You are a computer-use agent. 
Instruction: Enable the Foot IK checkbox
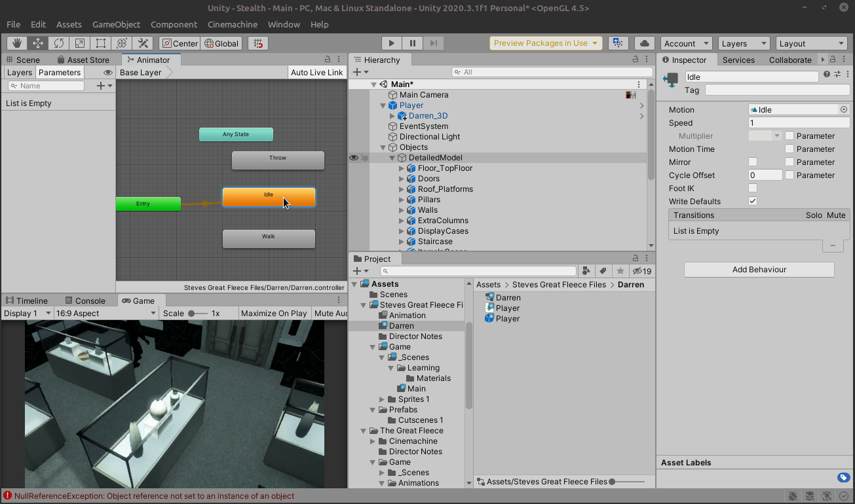pyautogui.click(x=753, y=188)
